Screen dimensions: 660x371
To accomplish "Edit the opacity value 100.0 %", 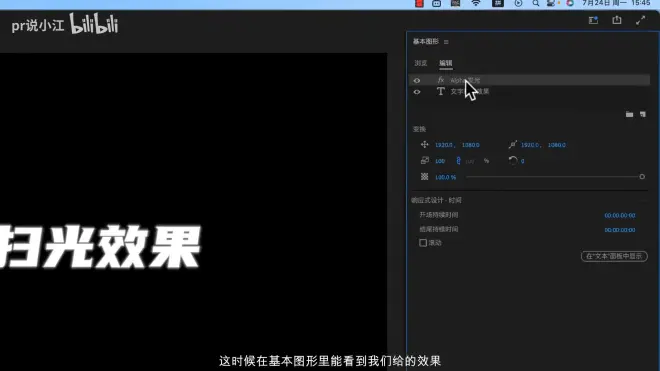I will pyautogui.click(x=445, y=177).
